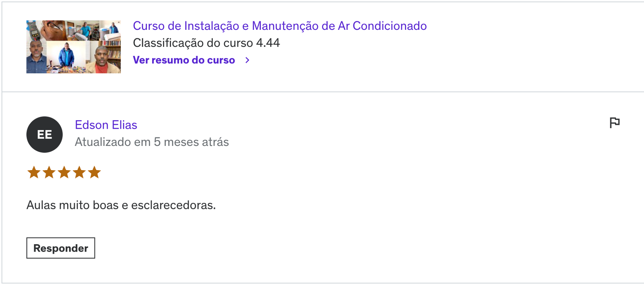Screen dimensions: 644x285
Task: Select the second star in the rating
Action: (x=49, y=173)
